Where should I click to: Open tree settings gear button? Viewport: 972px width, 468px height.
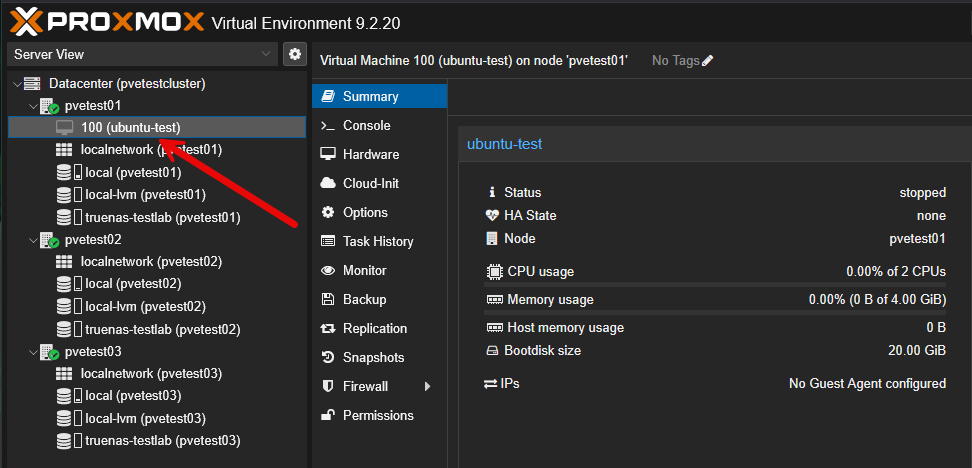295,55
